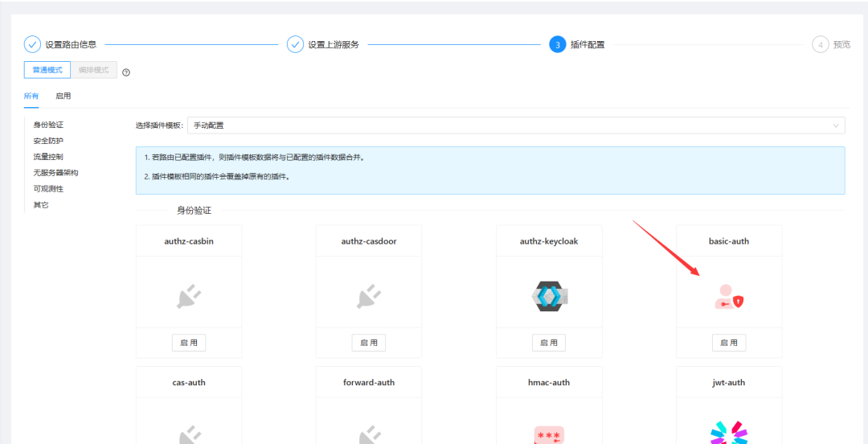Enable the authz-casbin plugin
Viewport: 868px width, 444px height.
pyautogui.click(x=189, y=343)
